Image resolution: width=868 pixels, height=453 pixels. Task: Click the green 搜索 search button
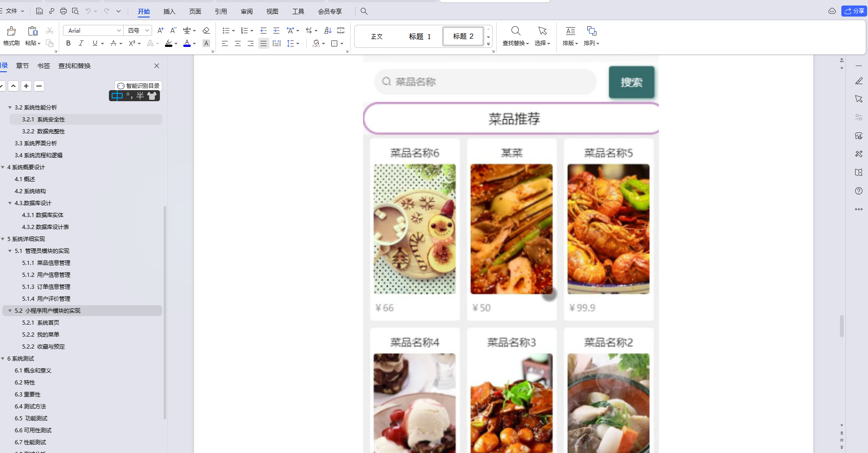[x=631, y=82]
